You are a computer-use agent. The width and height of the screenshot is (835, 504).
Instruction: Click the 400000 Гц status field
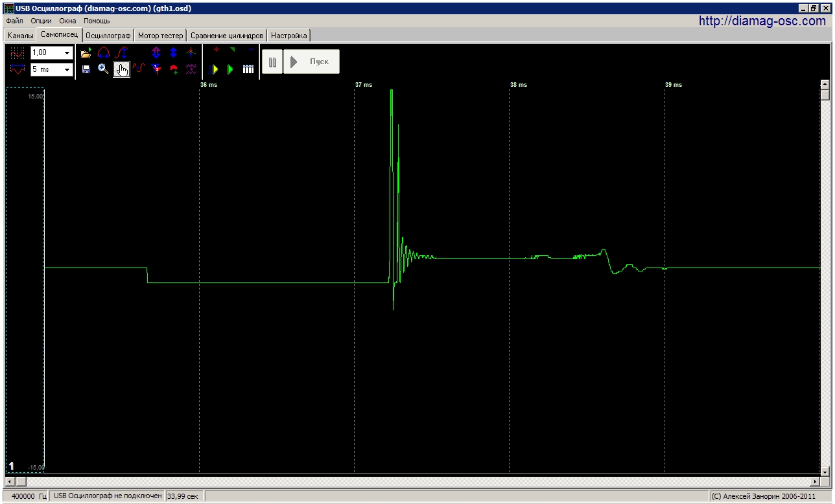25,496
